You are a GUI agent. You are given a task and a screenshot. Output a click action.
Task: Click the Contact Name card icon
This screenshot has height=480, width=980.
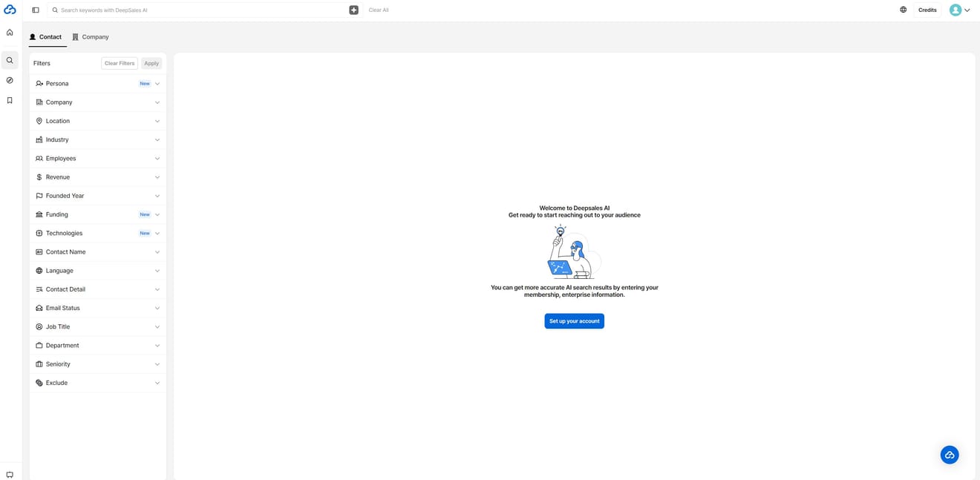click(x=39, y=252)
